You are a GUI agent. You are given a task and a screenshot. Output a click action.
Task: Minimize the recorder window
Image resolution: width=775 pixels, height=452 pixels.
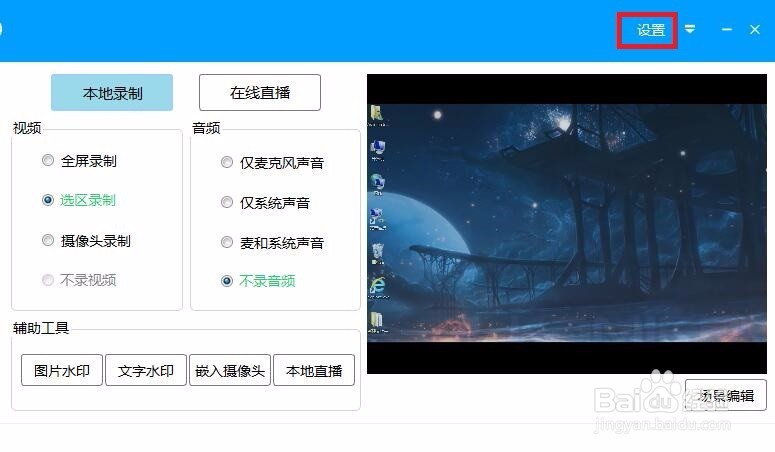(x=727, y=30)
